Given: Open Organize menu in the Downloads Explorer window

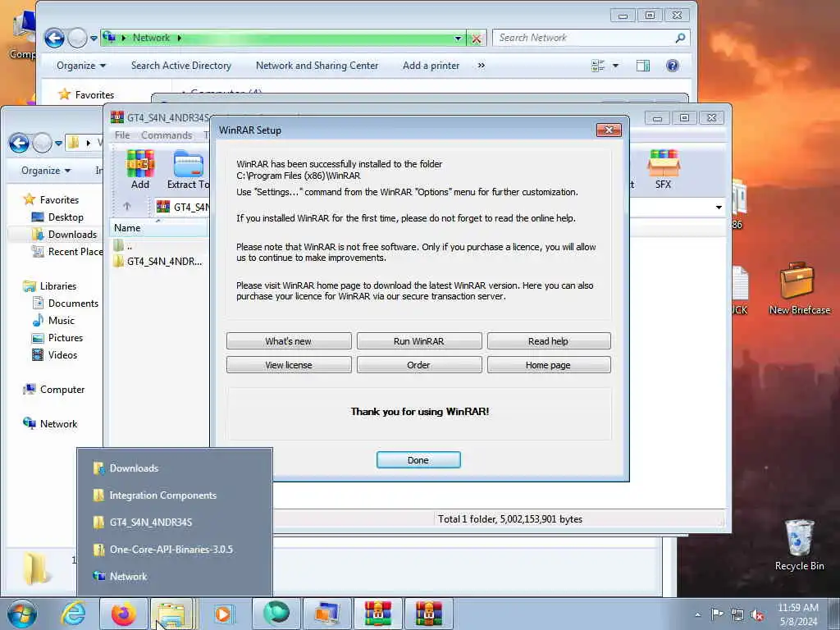Looking at the screenshot, I should click(x=46, y=171).
